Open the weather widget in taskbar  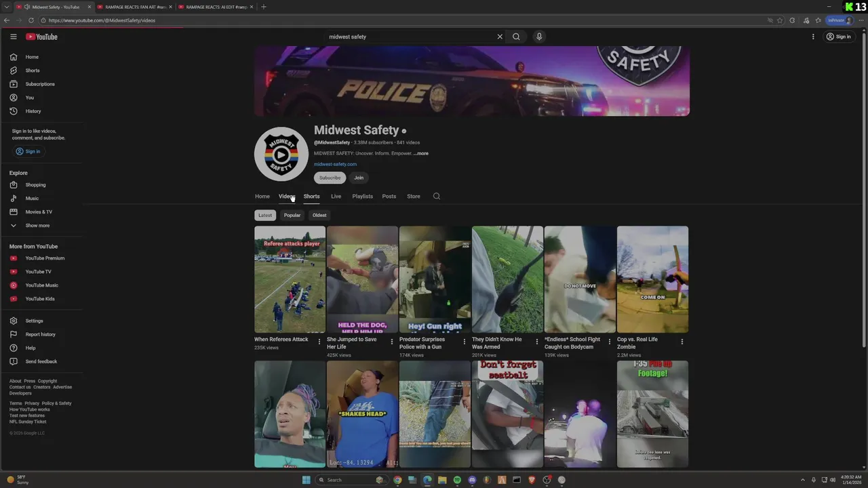[x=19, y=479]
